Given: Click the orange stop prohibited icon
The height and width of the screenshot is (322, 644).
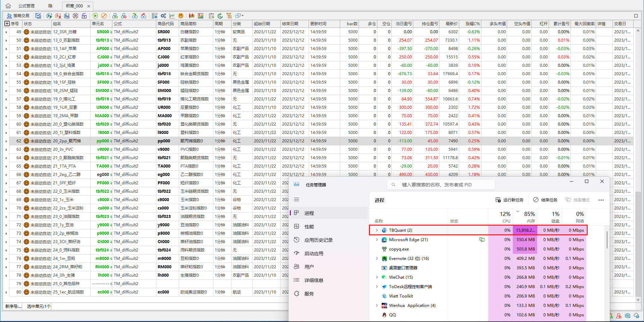Looking at the screenshot, I should (x=104, y=16).
